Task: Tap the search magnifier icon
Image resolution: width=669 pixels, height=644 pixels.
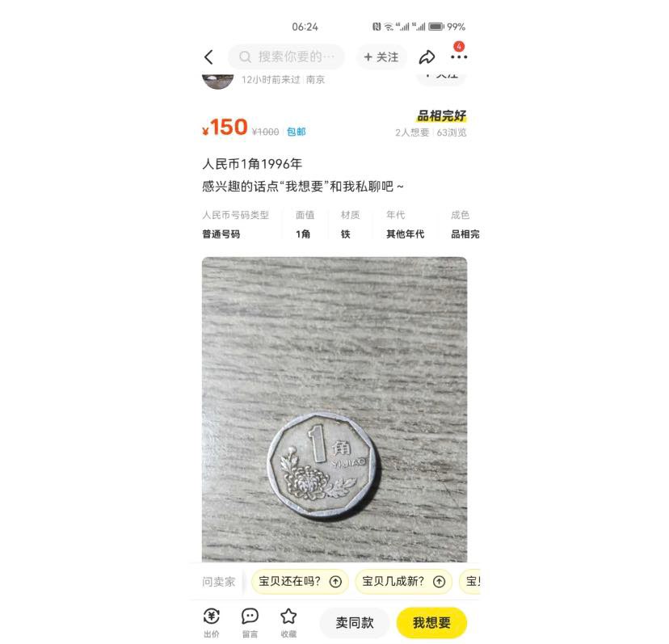Action: click(x=245, y=57)
